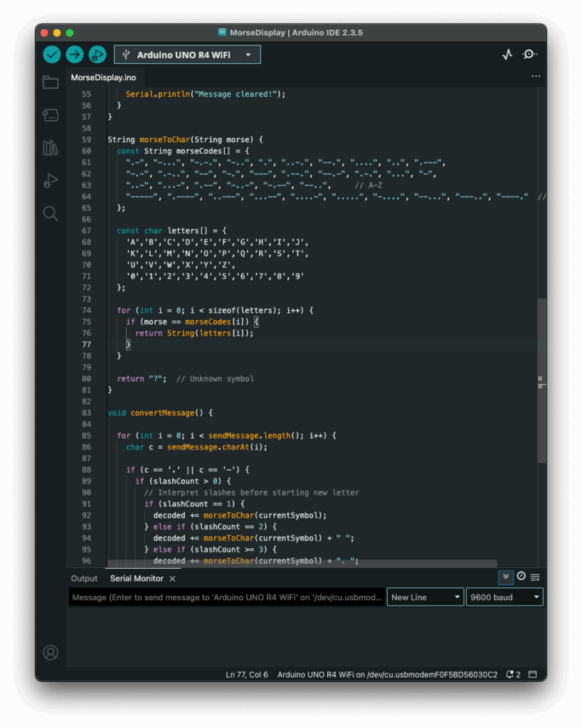Screen dimensions: 582x728
Task: Click line number 83 in the gutter
Action: 86,413
